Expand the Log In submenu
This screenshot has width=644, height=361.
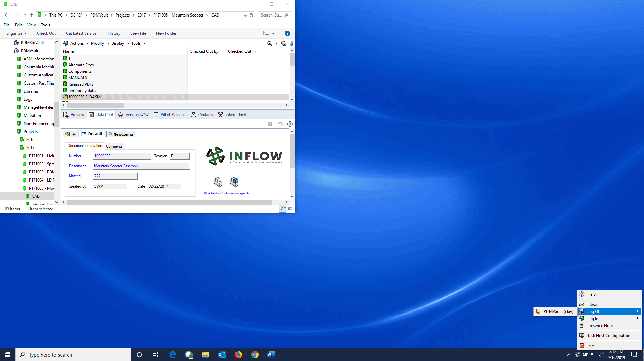coord(609,319)
